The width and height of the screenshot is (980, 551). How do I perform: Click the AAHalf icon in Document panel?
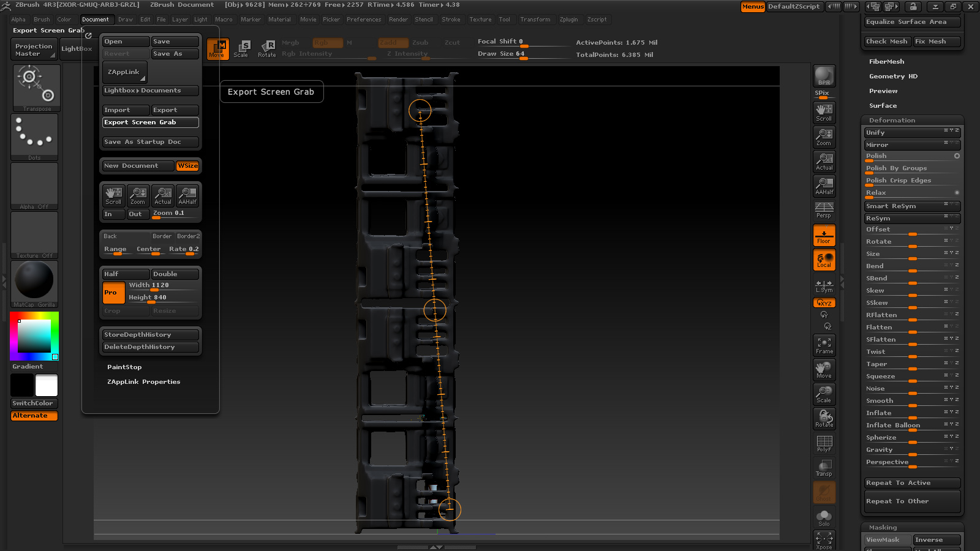tap(187, 195)
